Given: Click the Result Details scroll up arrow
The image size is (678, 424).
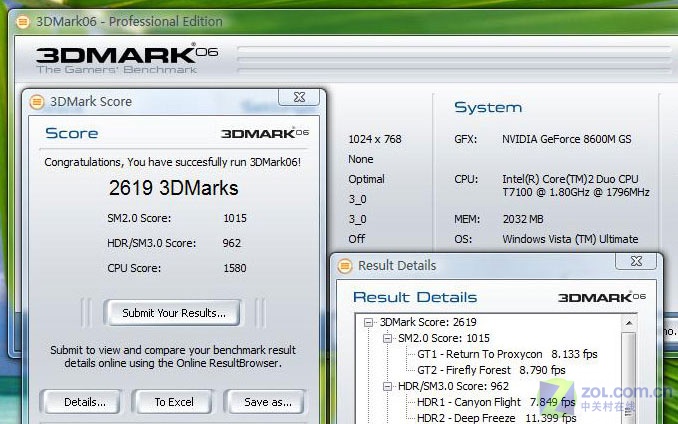Looking at the screenshot, I should click(x=629, y=323).
